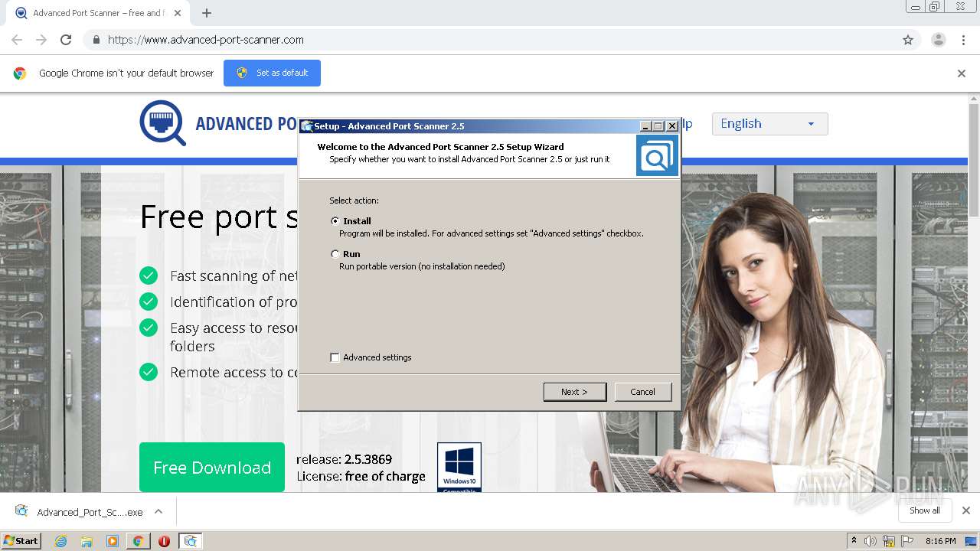This screenshot has height=551, width=980.
Task: Bookmark this page with star icon
Action: tap(908, 40)
